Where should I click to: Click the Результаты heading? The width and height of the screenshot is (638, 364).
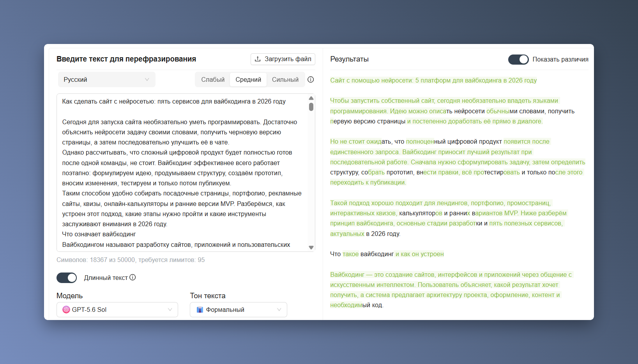[349, 59]
